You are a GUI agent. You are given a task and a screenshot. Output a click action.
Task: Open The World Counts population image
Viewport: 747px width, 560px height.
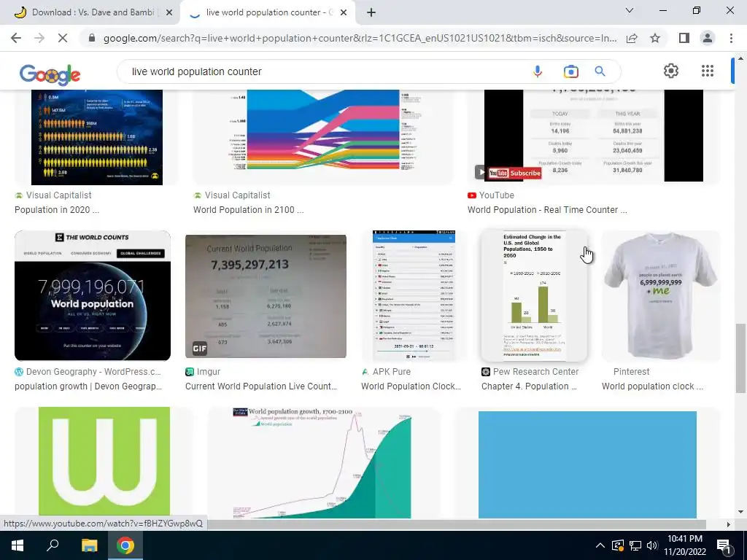click(x=93, y=295)
